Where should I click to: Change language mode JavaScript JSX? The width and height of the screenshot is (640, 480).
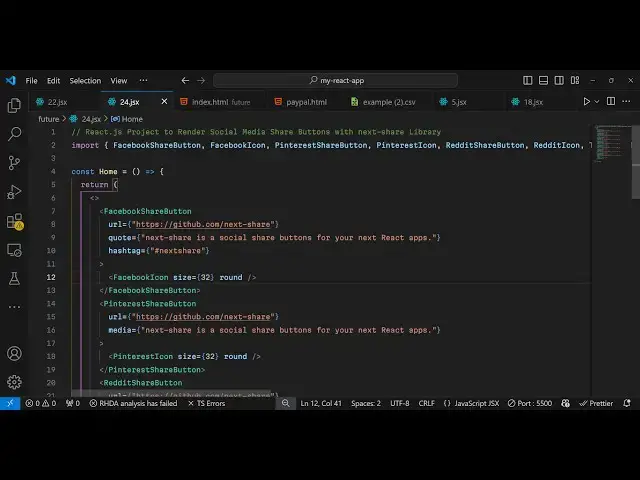click(x=471, y=403)
